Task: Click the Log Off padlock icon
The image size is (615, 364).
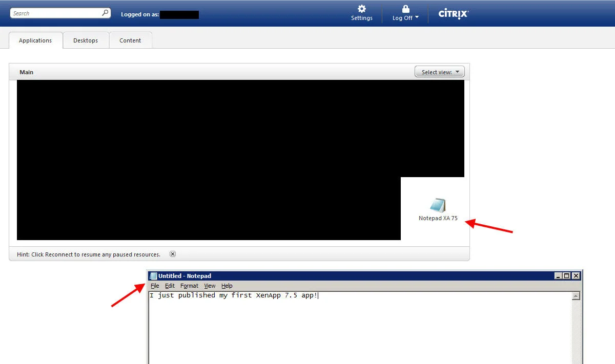Action: [x=405, y=9]
